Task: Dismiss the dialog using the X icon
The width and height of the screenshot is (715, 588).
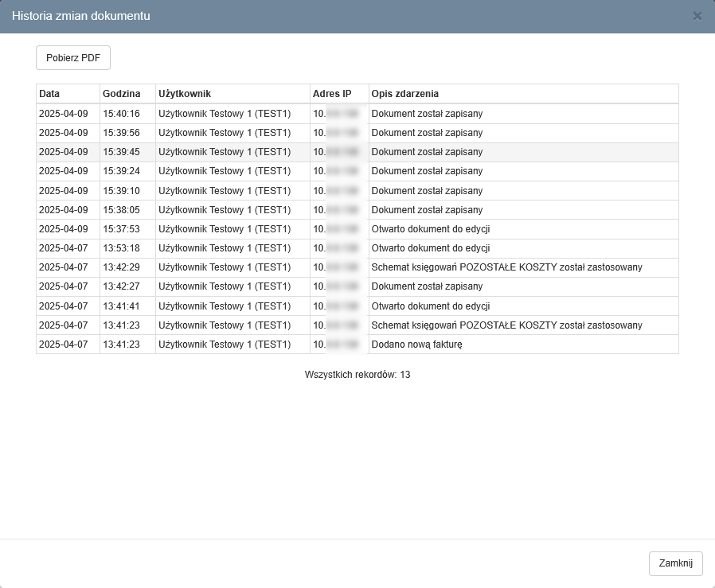Action: (x=697, y=16)
